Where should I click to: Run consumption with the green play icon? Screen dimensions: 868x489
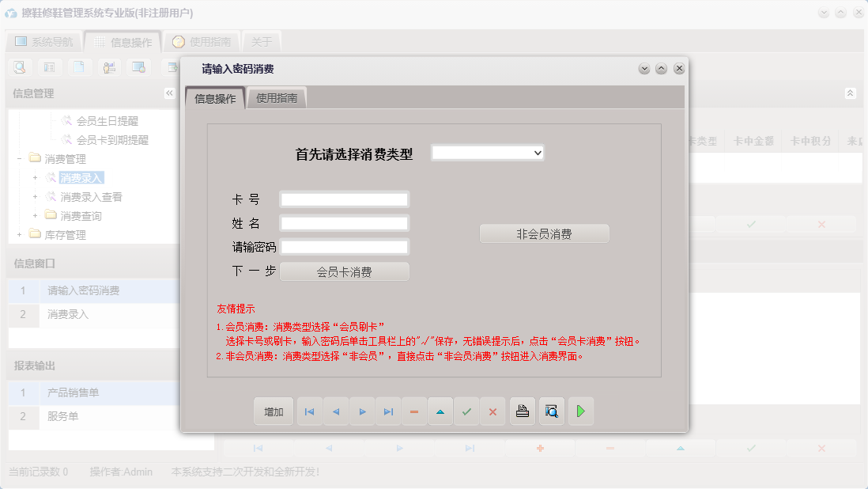(x=581, y=411)
